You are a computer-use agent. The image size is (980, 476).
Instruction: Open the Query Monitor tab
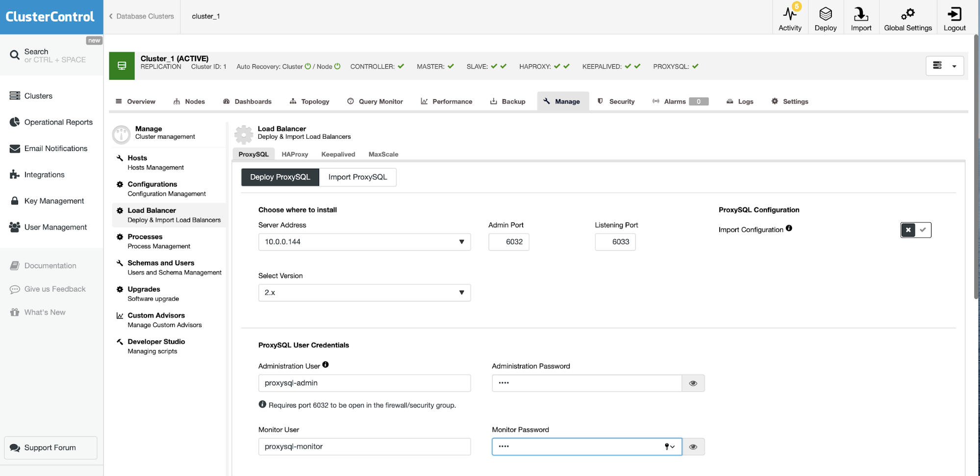[x=375, y=101]
